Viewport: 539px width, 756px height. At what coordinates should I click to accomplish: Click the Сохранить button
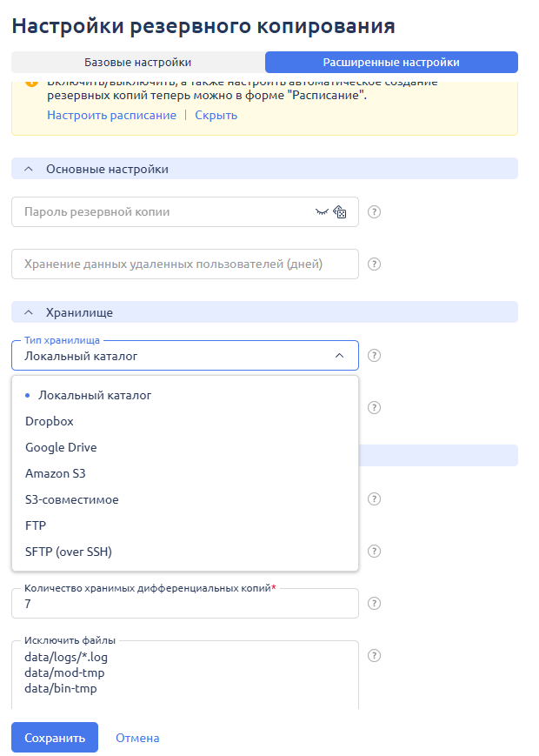point(55,738)
